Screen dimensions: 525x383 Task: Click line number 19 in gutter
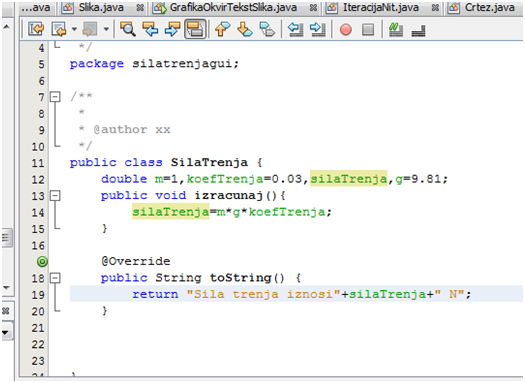(x=38, y=295)
